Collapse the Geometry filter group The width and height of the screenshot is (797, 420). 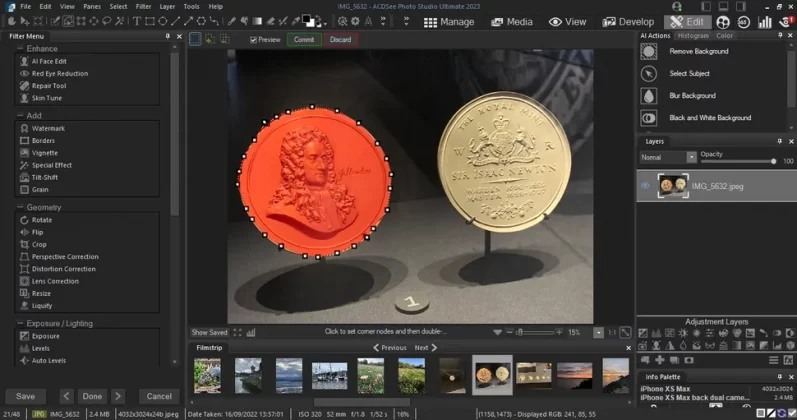(x=18, y=207)
